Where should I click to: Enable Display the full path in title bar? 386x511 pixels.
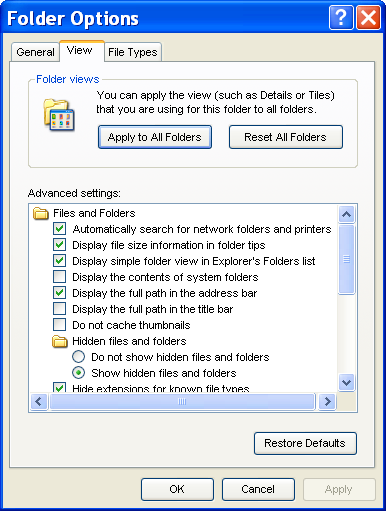click(x=60, y=309)
